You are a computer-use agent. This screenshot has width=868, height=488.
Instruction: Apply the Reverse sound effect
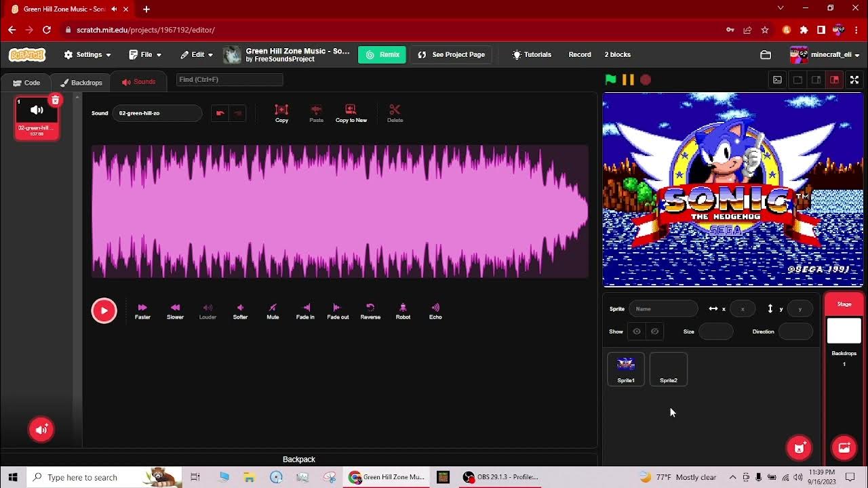click(x=370, y=311)
